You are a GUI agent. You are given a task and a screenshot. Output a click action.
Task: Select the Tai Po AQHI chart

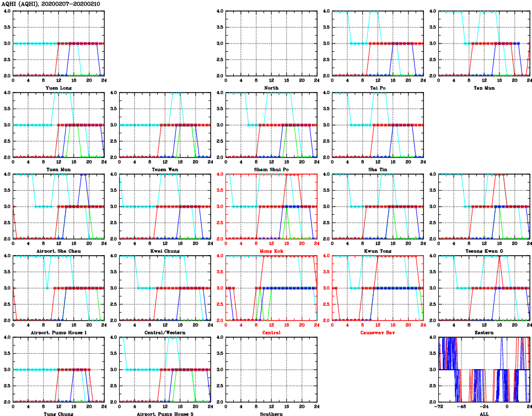tap(378, 43)
